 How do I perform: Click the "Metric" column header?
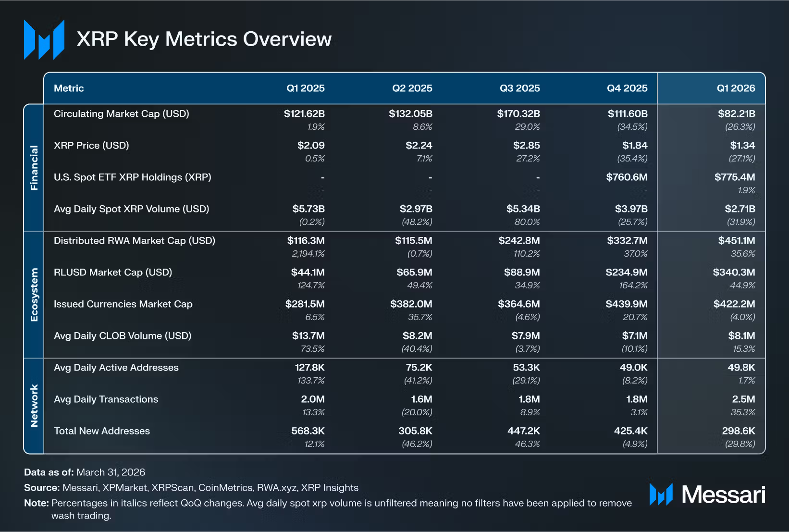(x=69, y=88)
